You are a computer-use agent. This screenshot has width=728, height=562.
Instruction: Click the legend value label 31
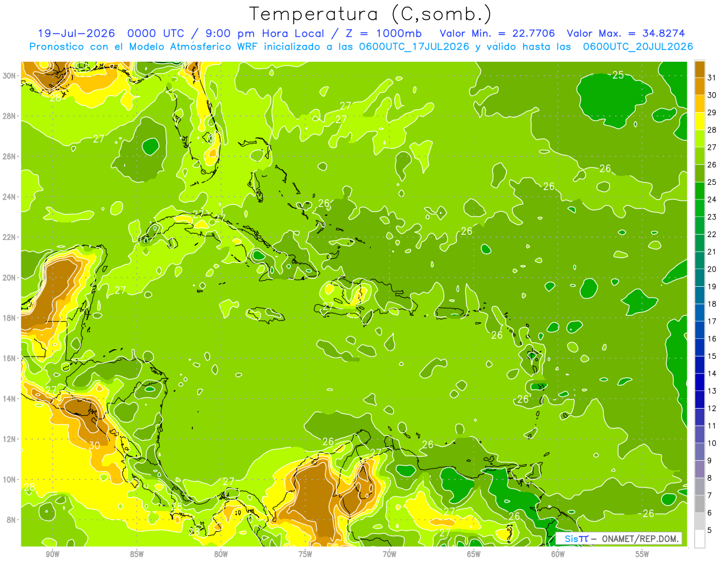[x=712, y=77]
